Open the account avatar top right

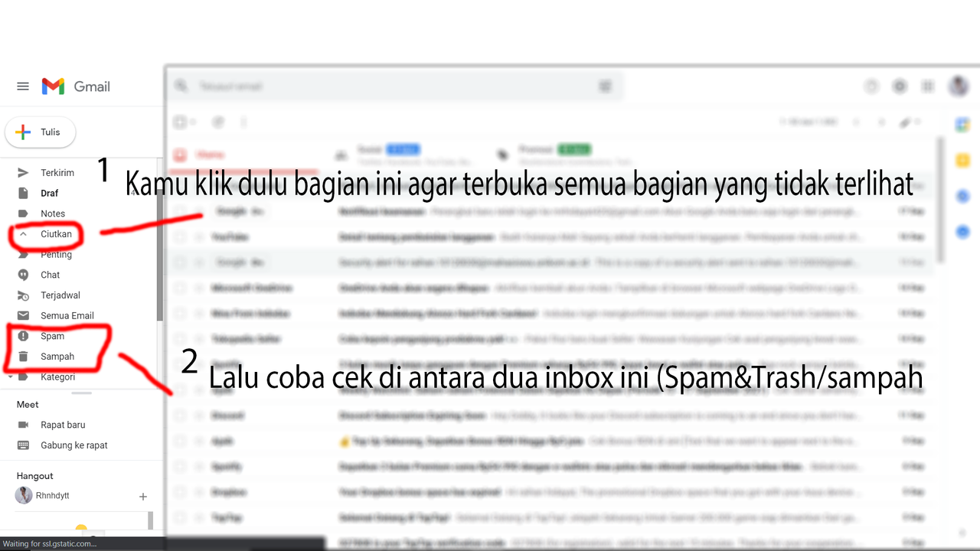tap(959, 86)
